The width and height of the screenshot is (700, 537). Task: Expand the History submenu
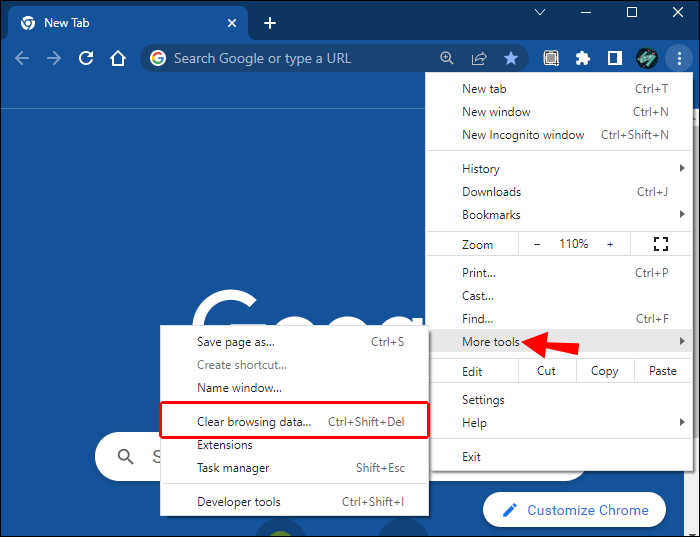[560, 169]
